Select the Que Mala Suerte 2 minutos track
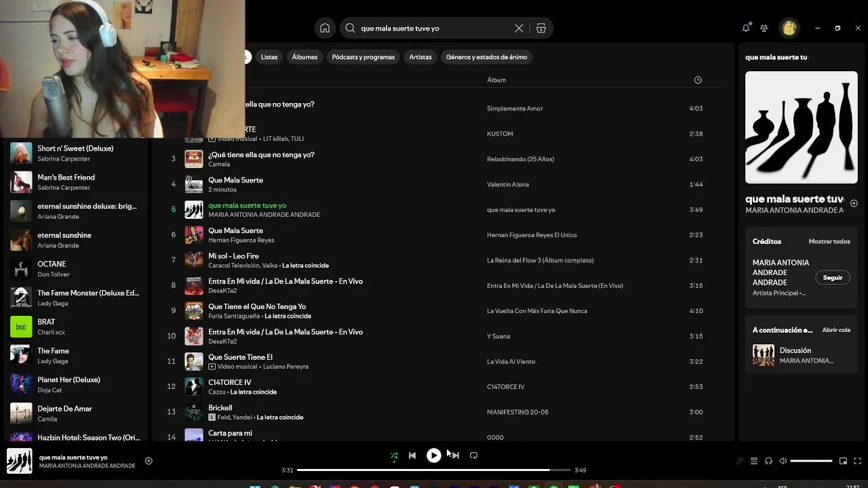This screenshot has height=488, width=868. pos(443,184)
